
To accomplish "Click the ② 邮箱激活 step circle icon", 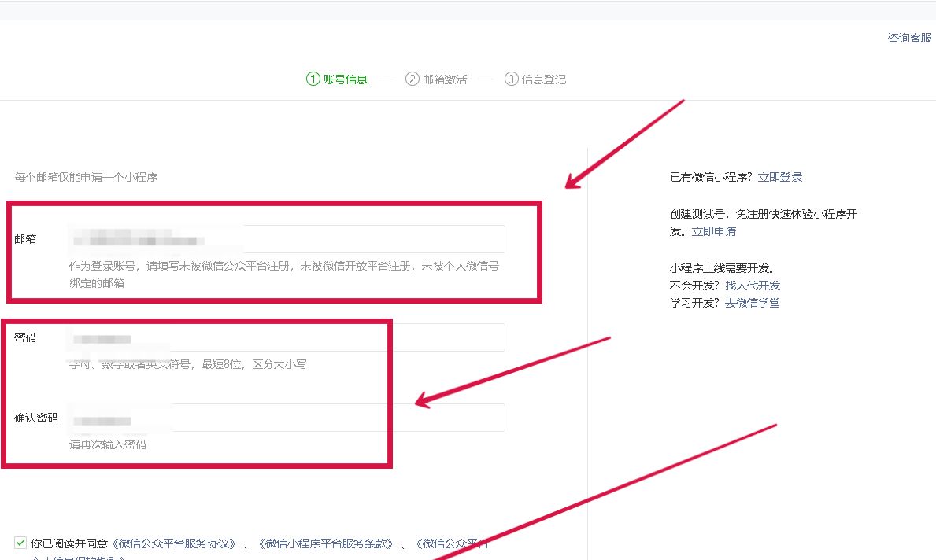I will point(413,79).
